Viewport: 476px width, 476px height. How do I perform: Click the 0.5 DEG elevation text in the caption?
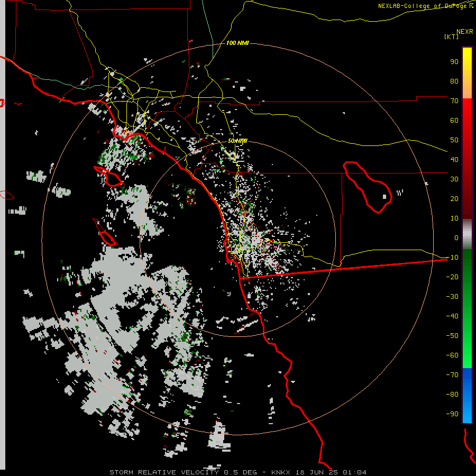point(240,472)
